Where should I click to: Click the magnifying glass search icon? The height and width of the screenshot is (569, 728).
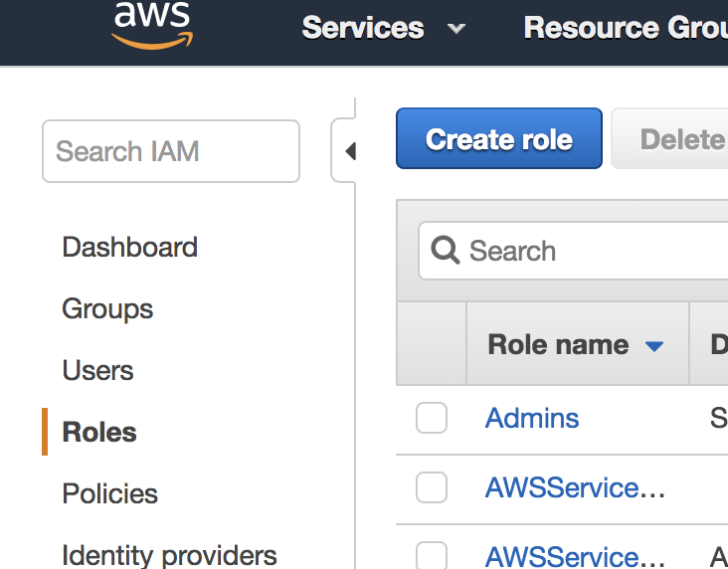445,251
